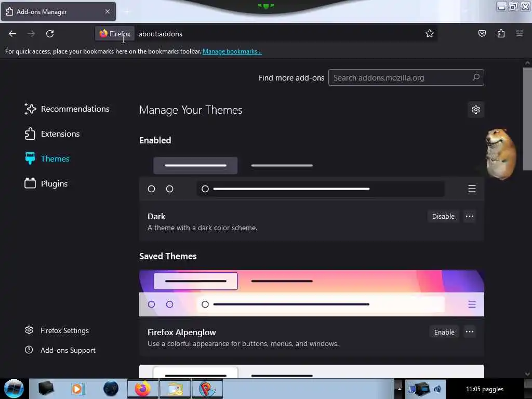Click the Firefox Settings gear icon
Viewport: 532px width, 399px height.
(29, 330)
